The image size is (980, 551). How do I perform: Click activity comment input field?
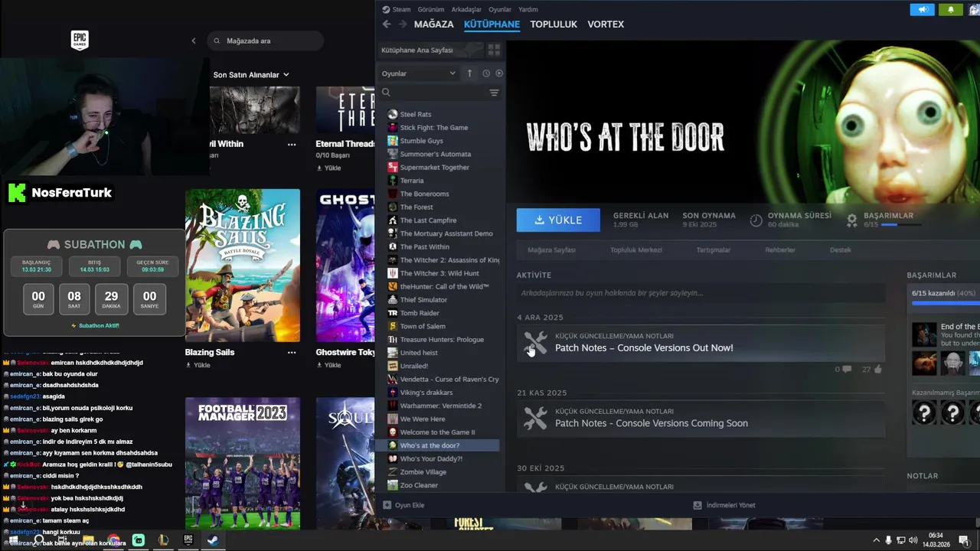coord(701,293)
